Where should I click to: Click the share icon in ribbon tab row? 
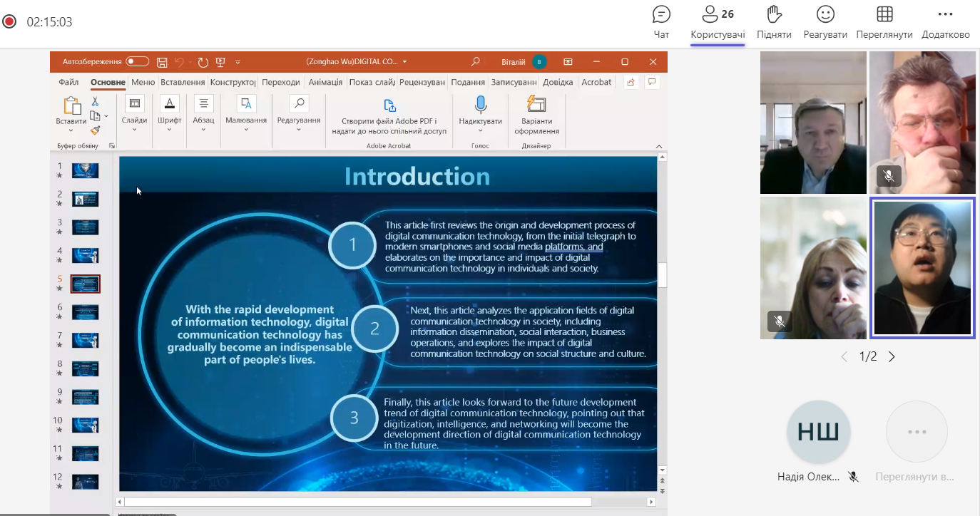click(x=631, y=83)
